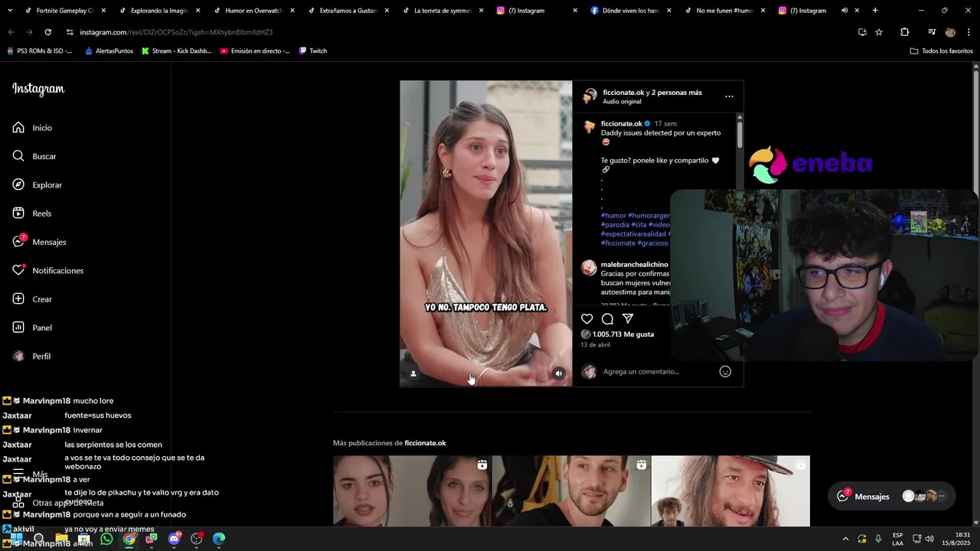Image resolution: width=980 pixels, height=551 pixels.
Task: Open Stream - Kick Dashb bookmark
Action: 176,51
